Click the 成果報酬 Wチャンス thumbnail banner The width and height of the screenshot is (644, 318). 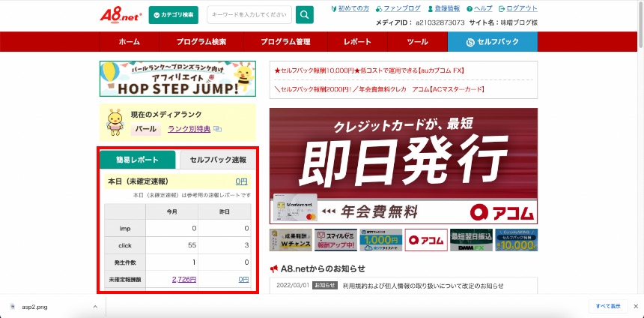291,240
